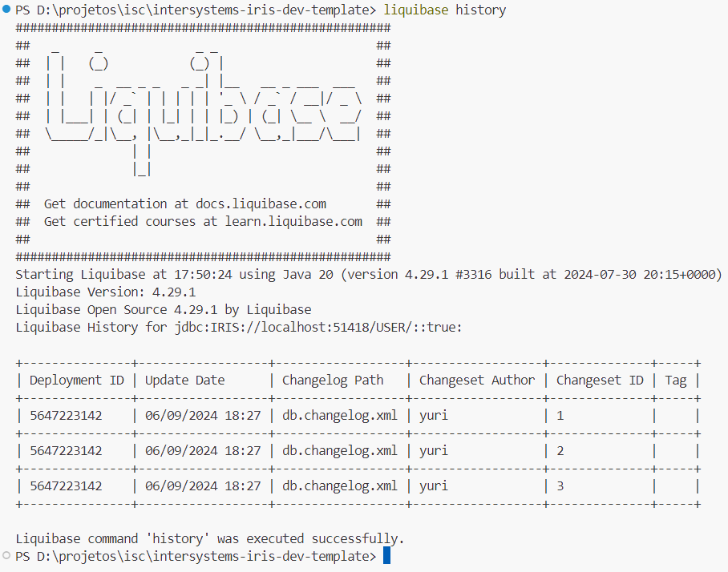Click author 'yuri' in changeset 2 row
The height and width of the screenshot is (572, 728).
434,450
